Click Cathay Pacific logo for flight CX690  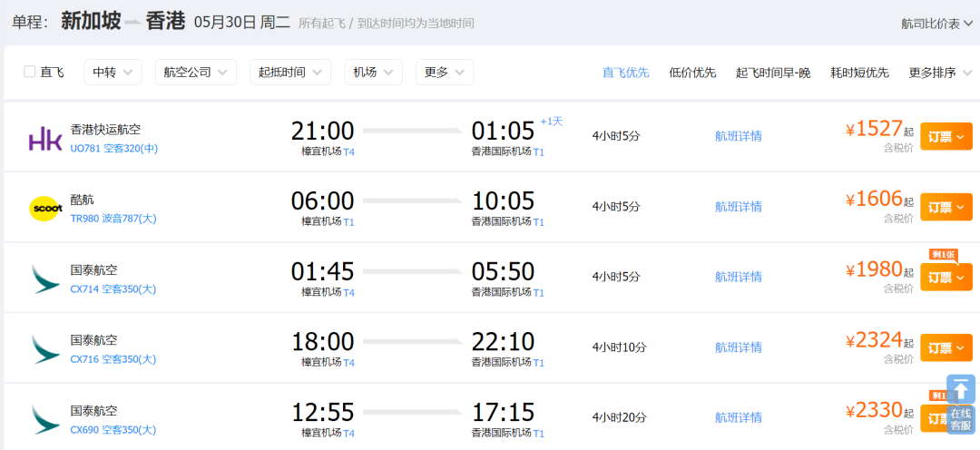[x=45, y=419]
